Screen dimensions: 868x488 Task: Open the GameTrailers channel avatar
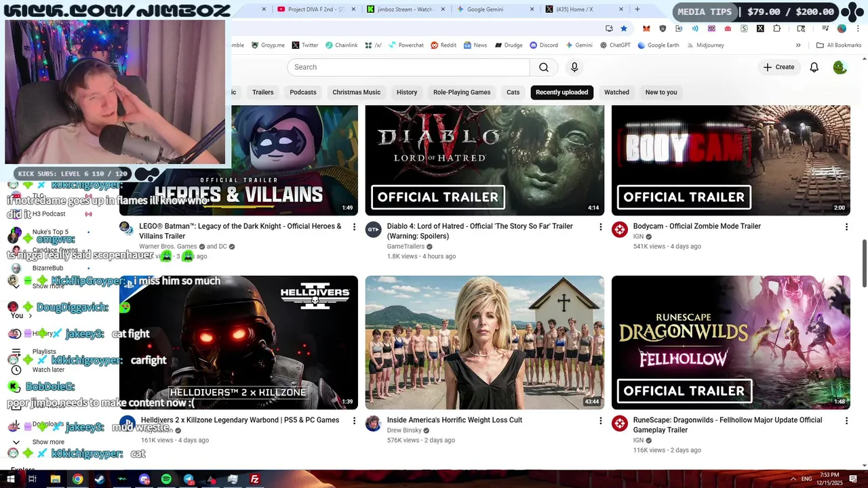(373, 230)
